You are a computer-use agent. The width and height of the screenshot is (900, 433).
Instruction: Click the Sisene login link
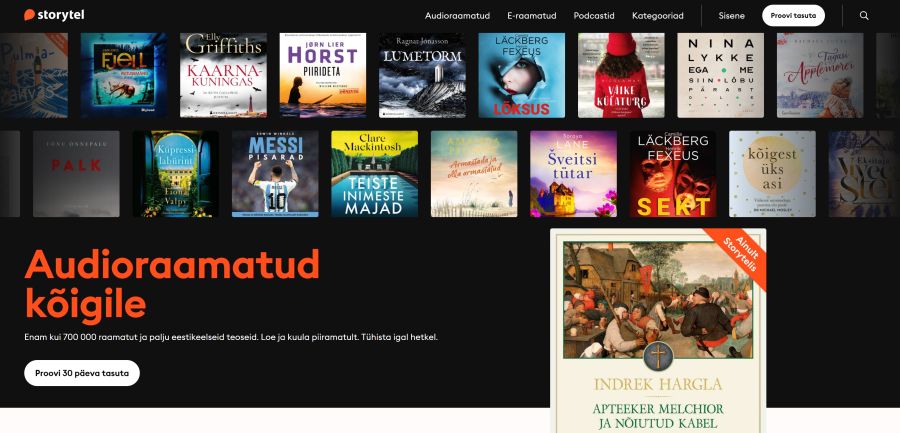[x=732, y=15]
